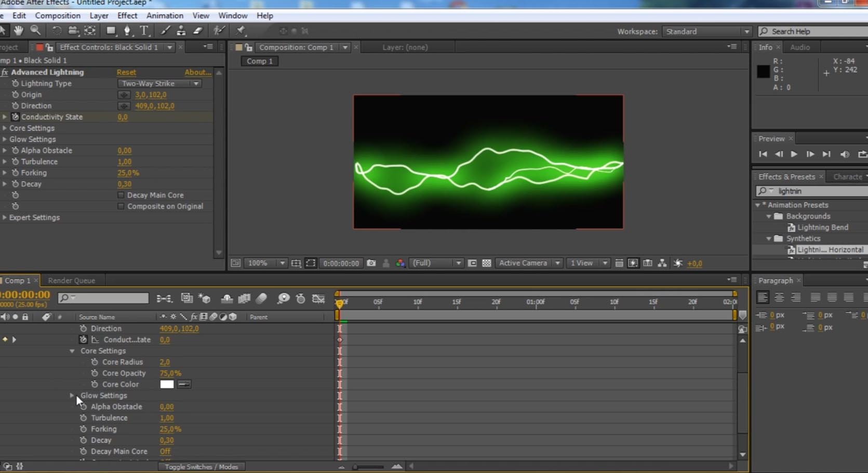Click the timeline zoom slider
This screenshot has height=473, width=868.
click(368, 467)
